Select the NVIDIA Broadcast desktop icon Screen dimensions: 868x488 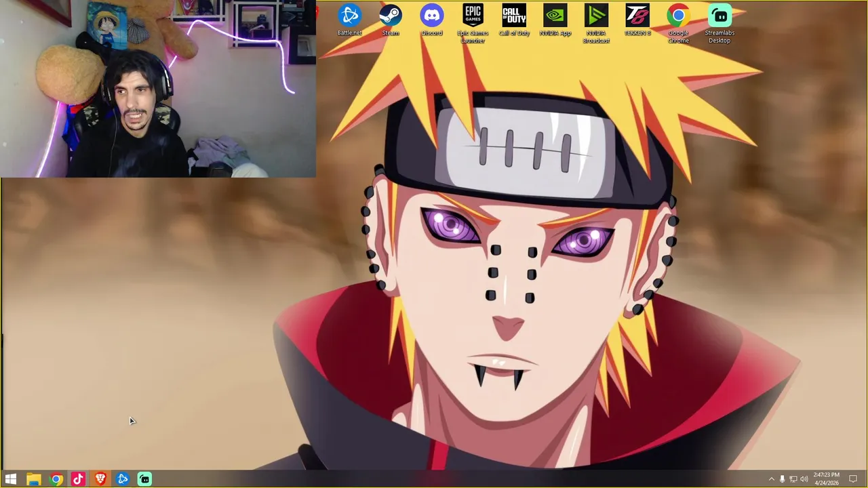597,24
